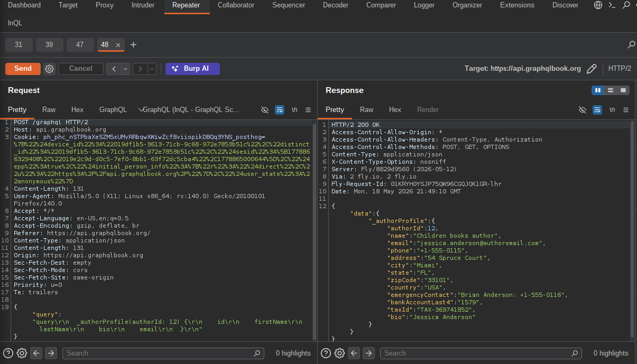Open the Logger tab
The height and width of the screenshot is (364, 637).
[x=424, y=5]
